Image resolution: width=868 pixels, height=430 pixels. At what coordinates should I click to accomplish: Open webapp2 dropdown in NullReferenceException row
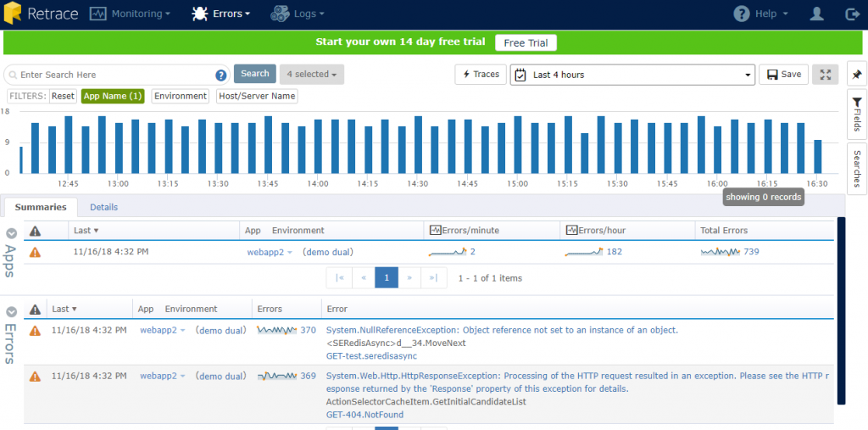pos(162,330)
